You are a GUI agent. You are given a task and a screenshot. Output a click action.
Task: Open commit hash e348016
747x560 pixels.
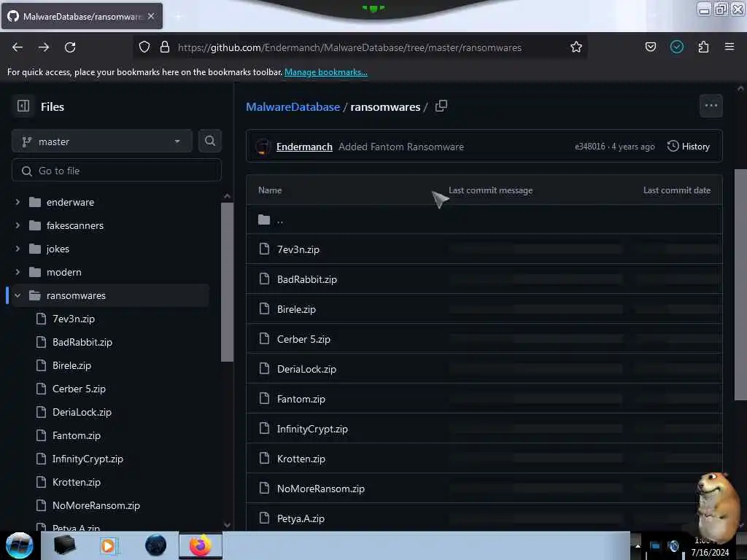click(x=589, y=147)
